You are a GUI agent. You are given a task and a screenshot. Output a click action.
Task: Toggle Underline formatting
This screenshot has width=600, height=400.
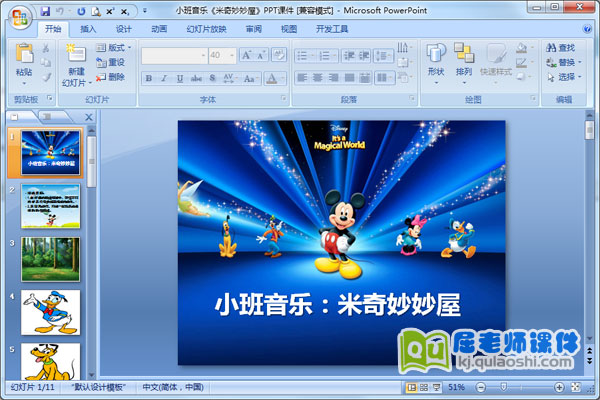(x=179, y=78)
